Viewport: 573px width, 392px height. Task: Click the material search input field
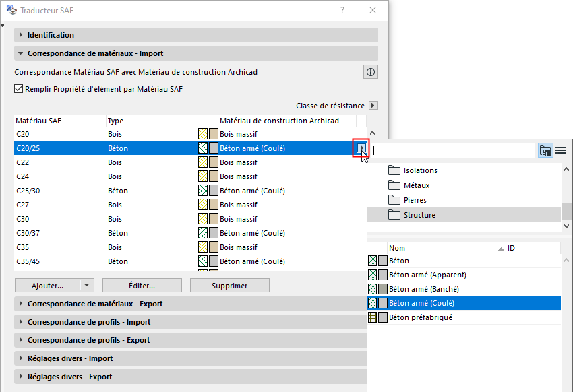(453, 150)
